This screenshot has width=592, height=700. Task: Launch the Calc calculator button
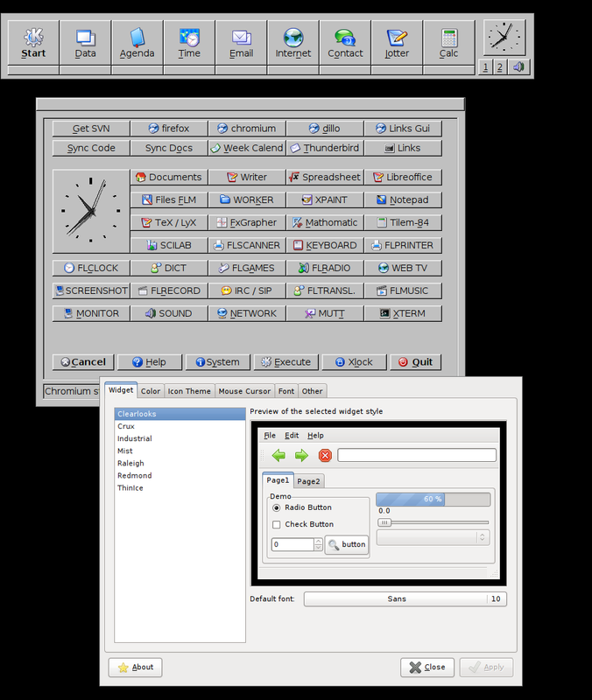[x=448, y=43]
